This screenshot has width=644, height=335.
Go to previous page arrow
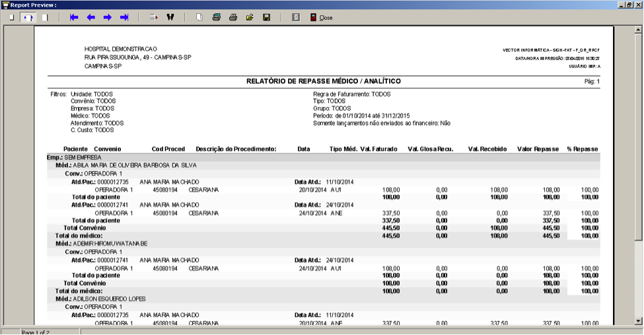(x=90, y=17)
